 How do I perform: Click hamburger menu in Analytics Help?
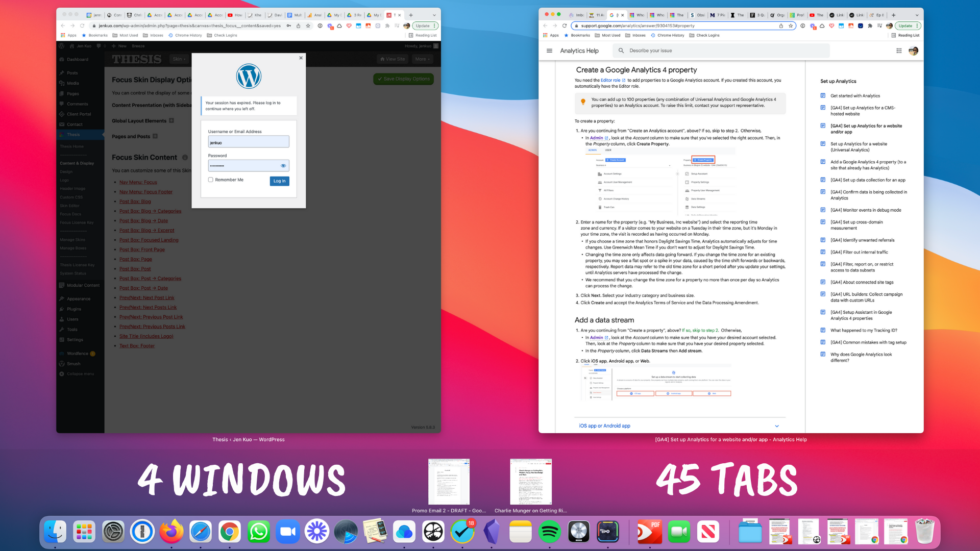(x=549, y=51)
